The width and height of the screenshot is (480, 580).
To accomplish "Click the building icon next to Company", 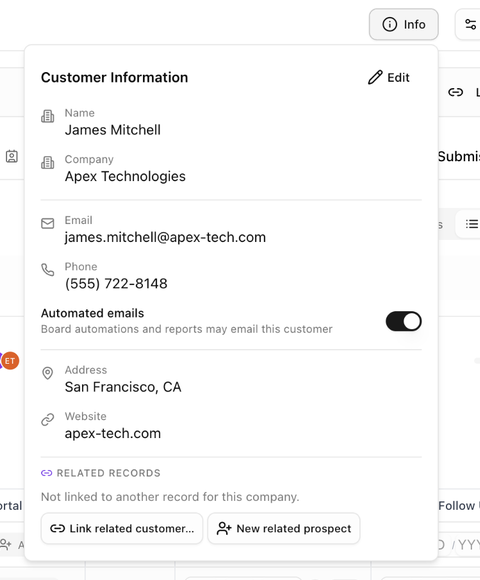I will pos(47,162).
